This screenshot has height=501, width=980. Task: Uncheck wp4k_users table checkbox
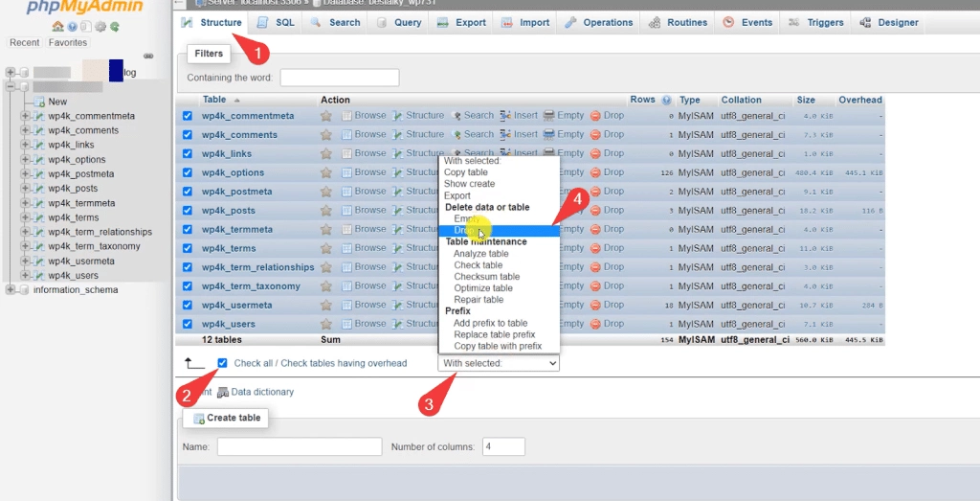pyautogui.click(x=188, y=324)
